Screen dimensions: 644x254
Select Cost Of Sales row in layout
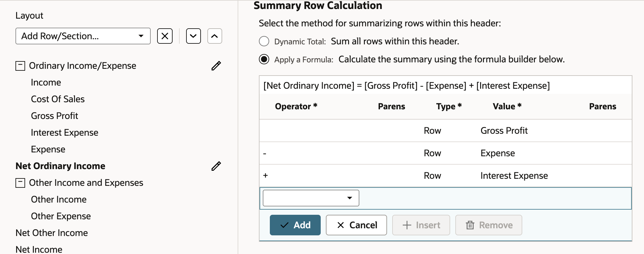[58, 99]
